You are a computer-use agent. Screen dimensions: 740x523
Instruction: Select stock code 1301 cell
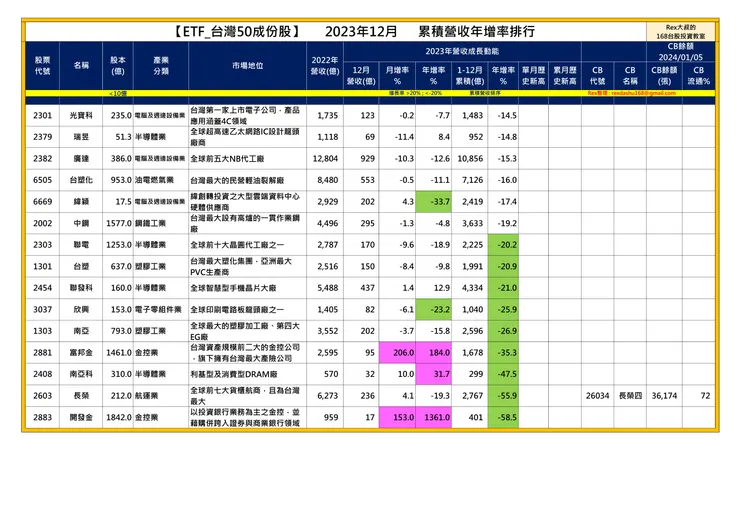tap(42, 266)
